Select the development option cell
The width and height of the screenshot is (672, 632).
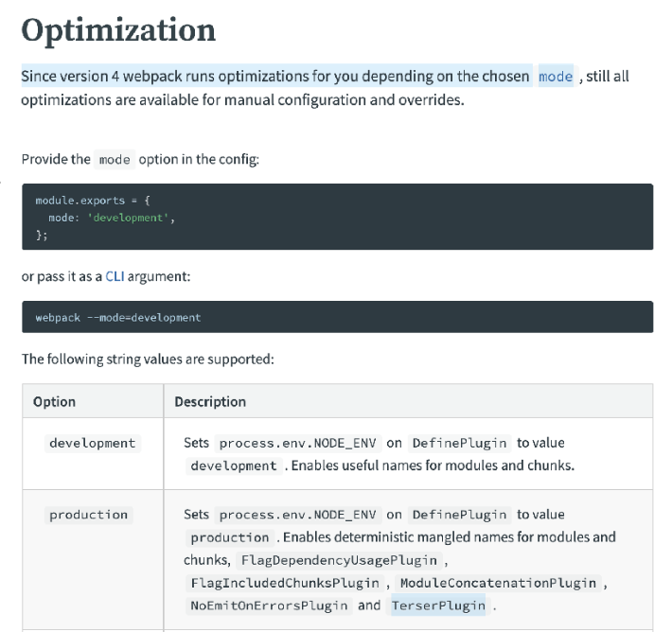[93, 443]
